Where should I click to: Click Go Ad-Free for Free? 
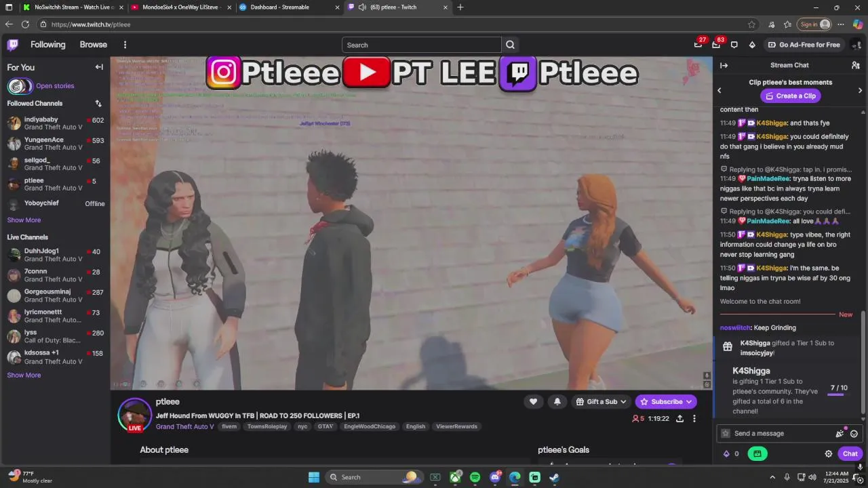tap(804, 45)
